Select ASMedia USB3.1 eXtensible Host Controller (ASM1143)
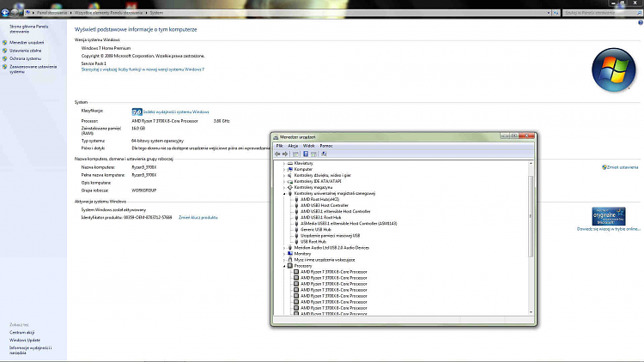The width and height of the screenshot is (644, 362). 349,224
